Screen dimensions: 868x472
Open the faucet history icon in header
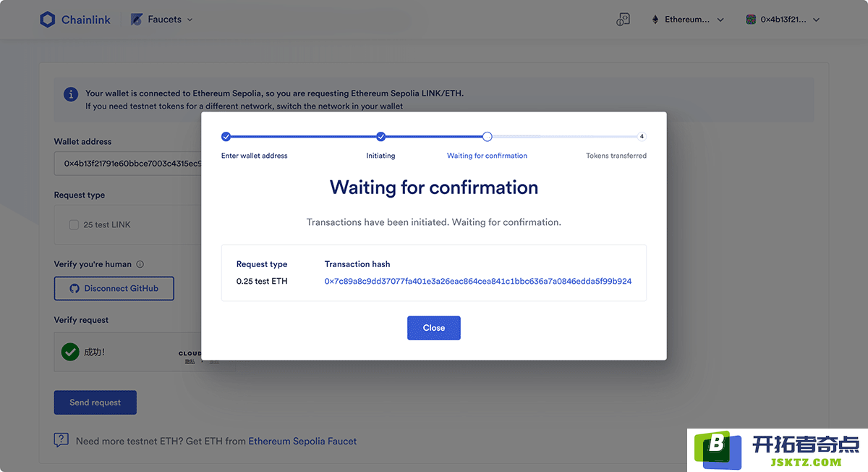click(623, 20)
